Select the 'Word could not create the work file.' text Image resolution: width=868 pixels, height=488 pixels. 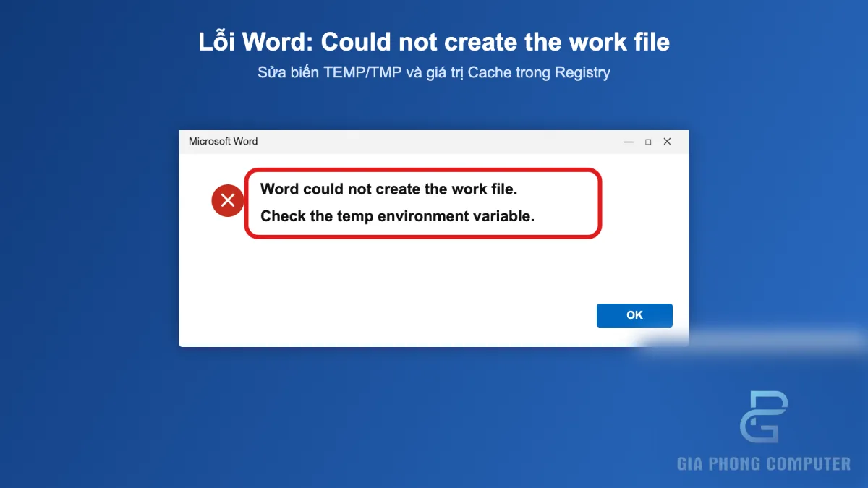tap(389, 189)
